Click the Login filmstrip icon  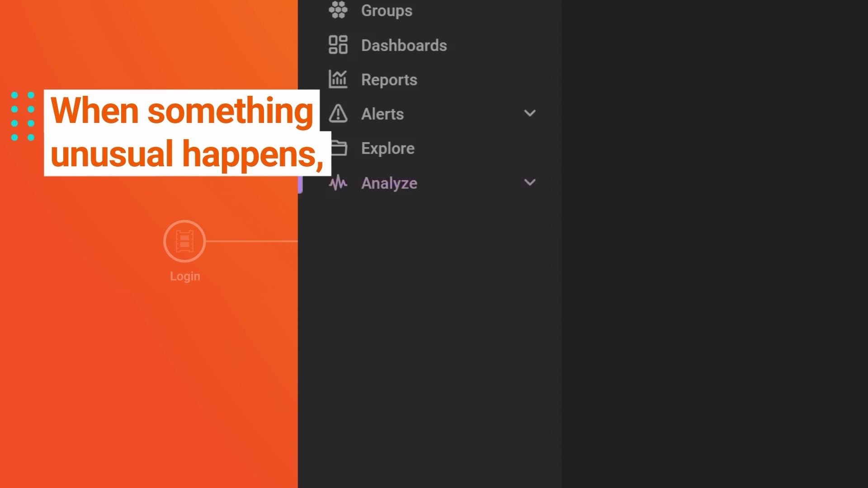coord(184,241)
